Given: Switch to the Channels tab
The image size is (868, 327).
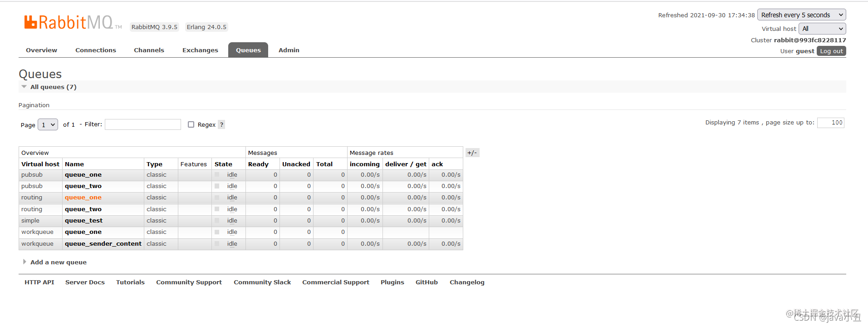Looking at the screenshot, I should pos(149,50).
